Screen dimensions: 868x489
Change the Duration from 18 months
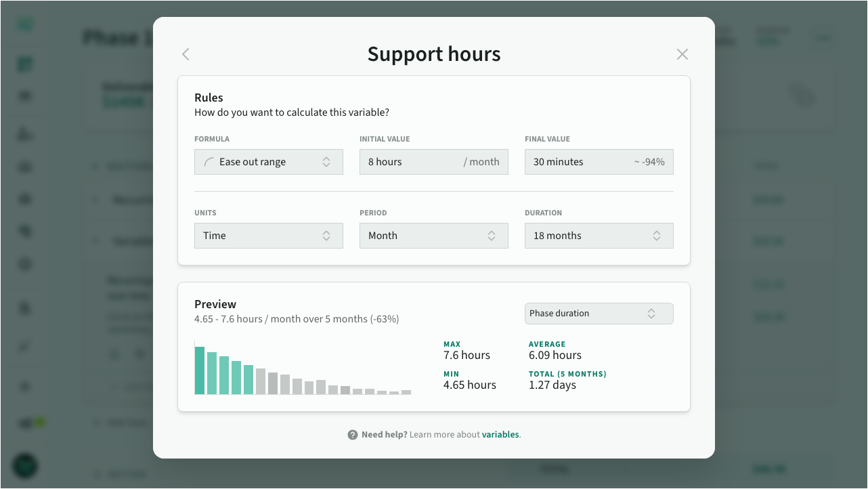[x=599, y=236]
